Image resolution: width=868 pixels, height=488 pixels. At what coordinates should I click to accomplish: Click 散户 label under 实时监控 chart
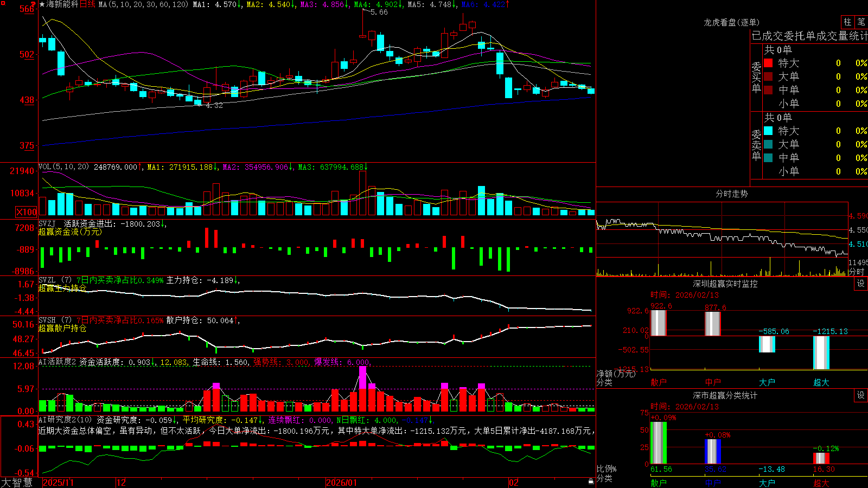pyautogui.click(x=659, y=382)
